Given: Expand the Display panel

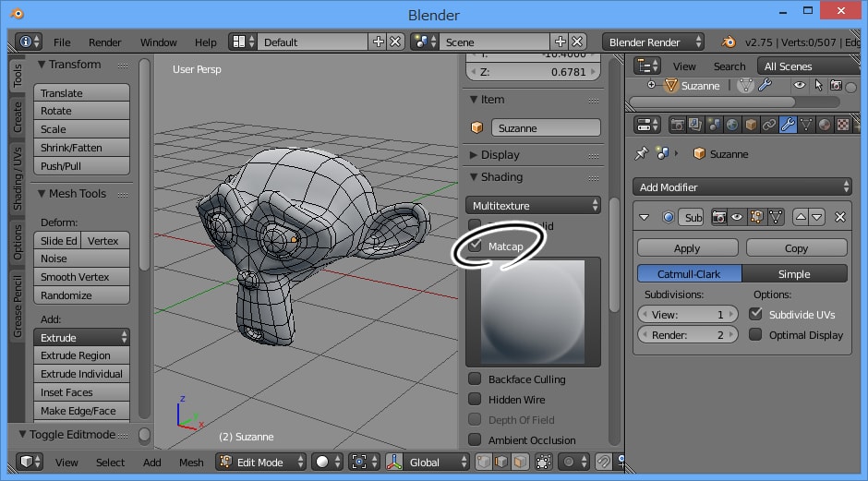Looking at the screenshot, I should pos(474,155).
